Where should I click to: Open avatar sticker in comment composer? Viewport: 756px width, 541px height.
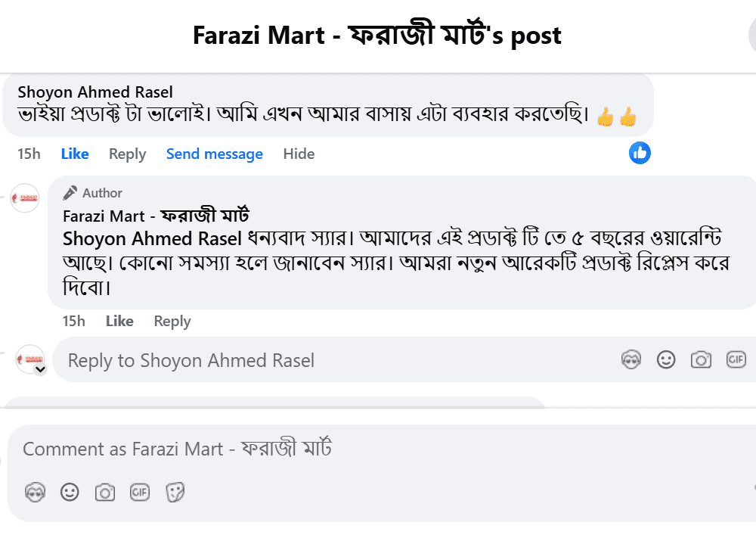35,493
